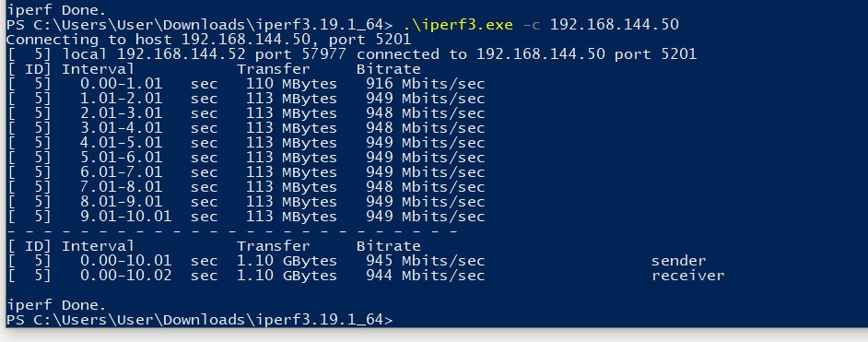
Task: Click the 0.00-10.02 receiver interval
Action: pos(125,276)
